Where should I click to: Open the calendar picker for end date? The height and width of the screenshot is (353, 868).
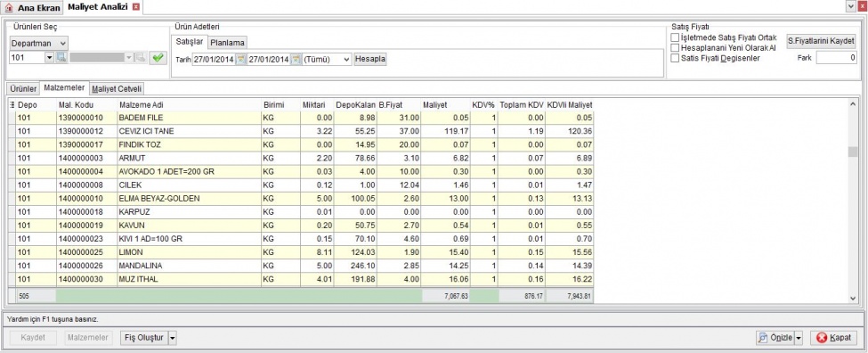coord(296,60)
